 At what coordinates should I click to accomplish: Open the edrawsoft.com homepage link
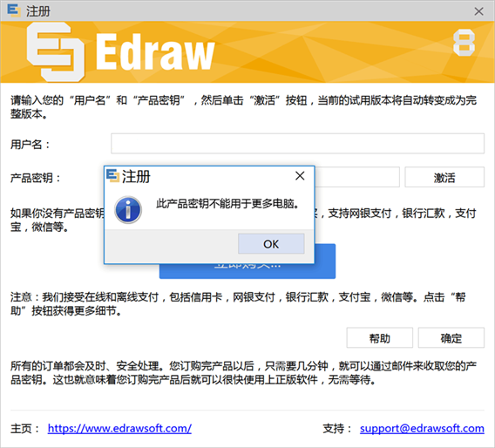click(x=119, y=429)
